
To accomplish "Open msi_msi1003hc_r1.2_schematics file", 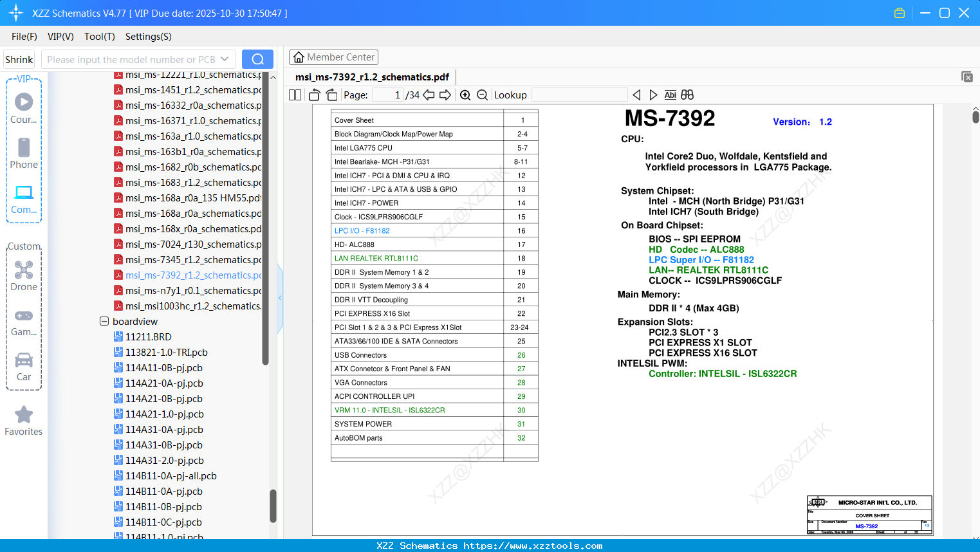I will tap(194, 306).
